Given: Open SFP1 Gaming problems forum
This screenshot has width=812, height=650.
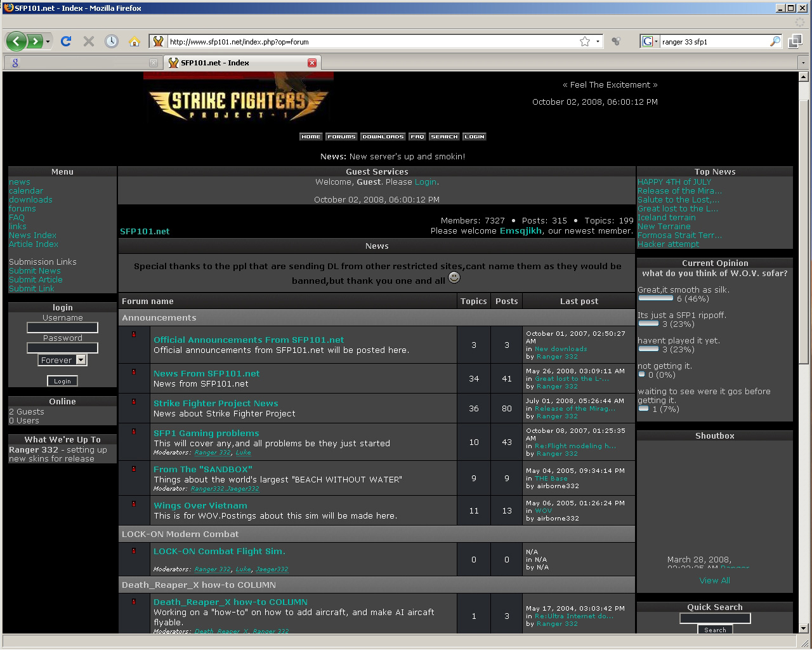Looking at the screenshot, I should (206, 433).
